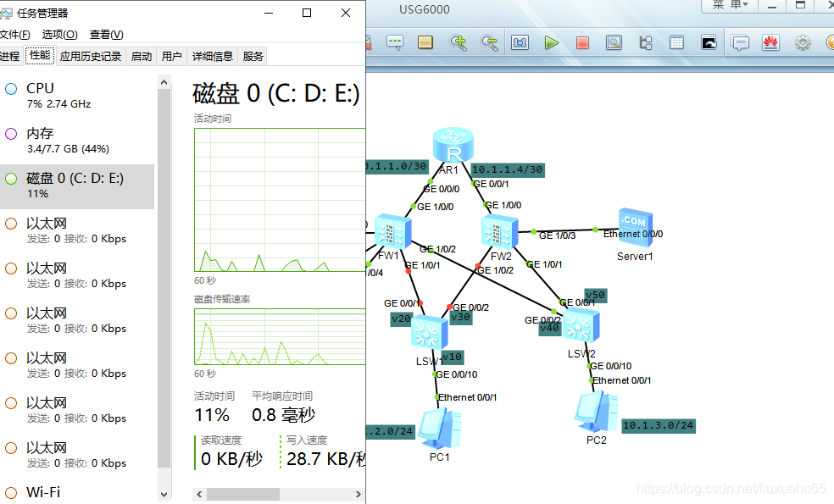Open the forum chat bubble icon
This screenshot has width=834, height=504.
(x=740, y=42)
